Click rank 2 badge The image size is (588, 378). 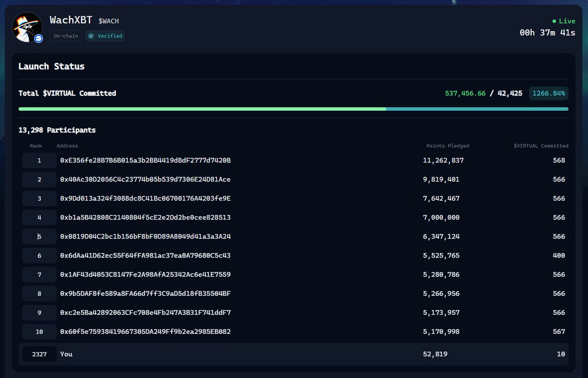click(x=39, y=180)
